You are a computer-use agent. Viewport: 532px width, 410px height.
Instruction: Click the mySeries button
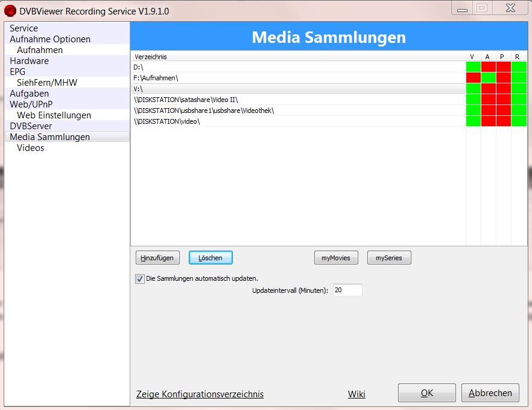(389, 258)
